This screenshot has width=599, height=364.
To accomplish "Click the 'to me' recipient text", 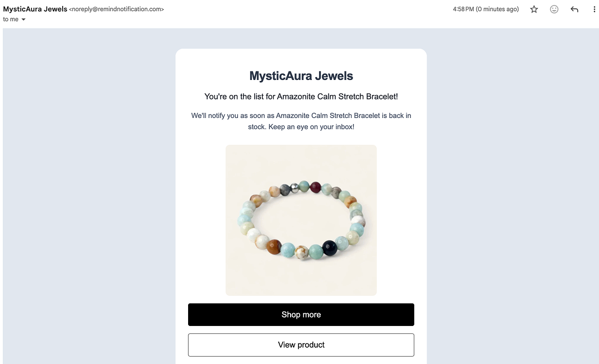I will 11,20.
